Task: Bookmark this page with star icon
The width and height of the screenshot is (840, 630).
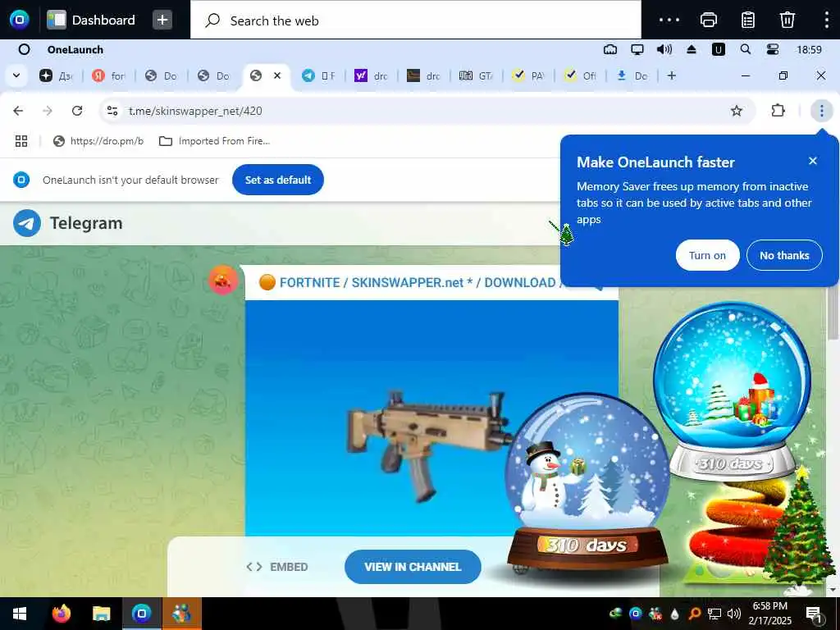Action: coord(737,111)
